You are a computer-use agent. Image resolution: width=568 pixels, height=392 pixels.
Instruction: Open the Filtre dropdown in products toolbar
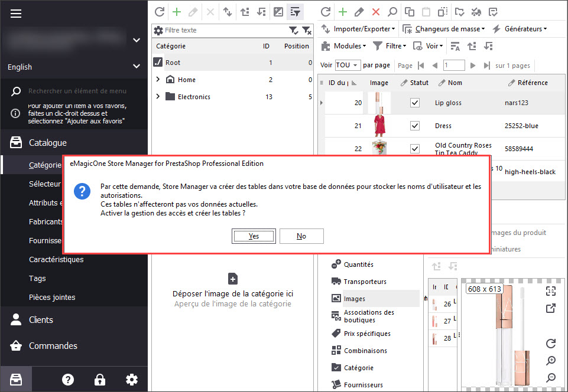pyautogui.click(x=390, y=46)
